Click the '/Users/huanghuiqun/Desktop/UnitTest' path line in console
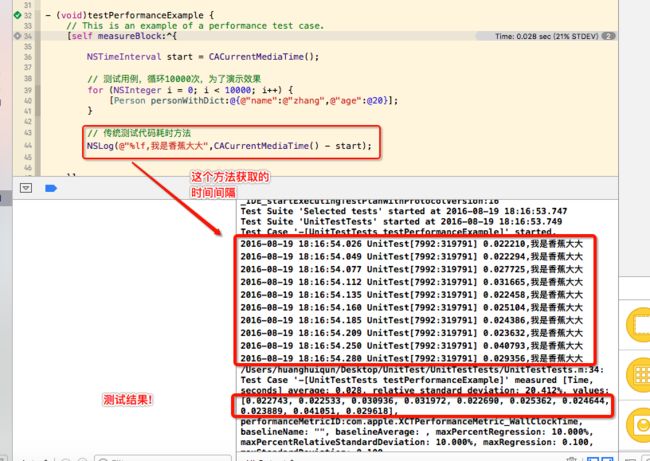 click(422, 370)
